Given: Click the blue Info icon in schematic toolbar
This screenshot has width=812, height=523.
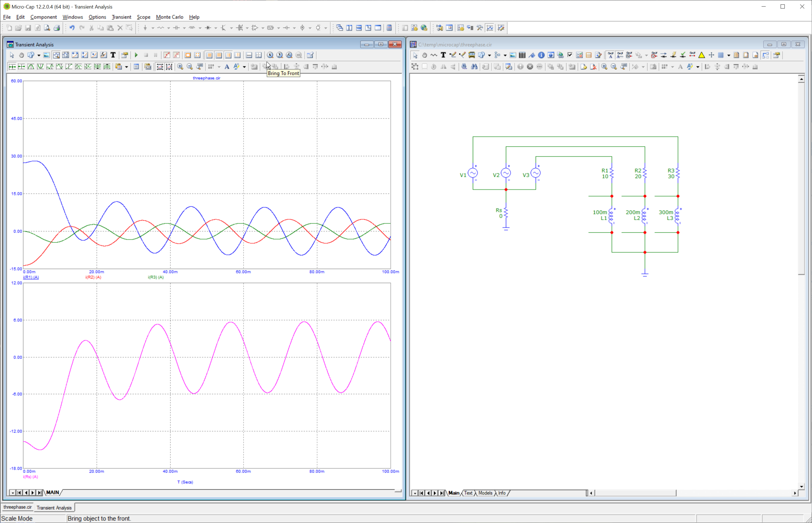Looking at the screenshot, I should [541, 55].
